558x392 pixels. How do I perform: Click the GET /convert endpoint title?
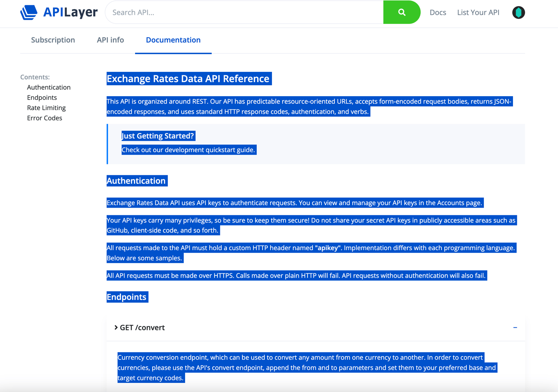pos(142,327)
